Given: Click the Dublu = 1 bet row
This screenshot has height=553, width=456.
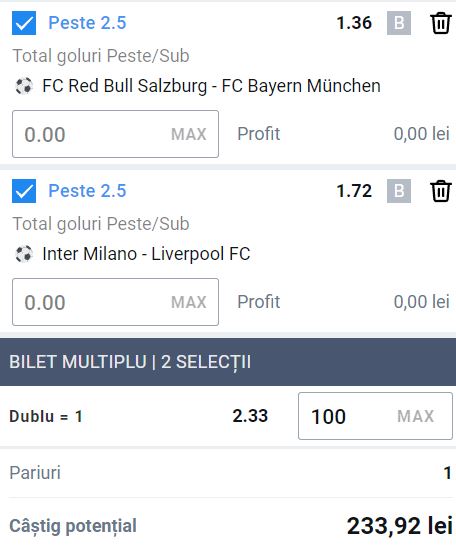Looking at the screenshot, I should (228, 416).
